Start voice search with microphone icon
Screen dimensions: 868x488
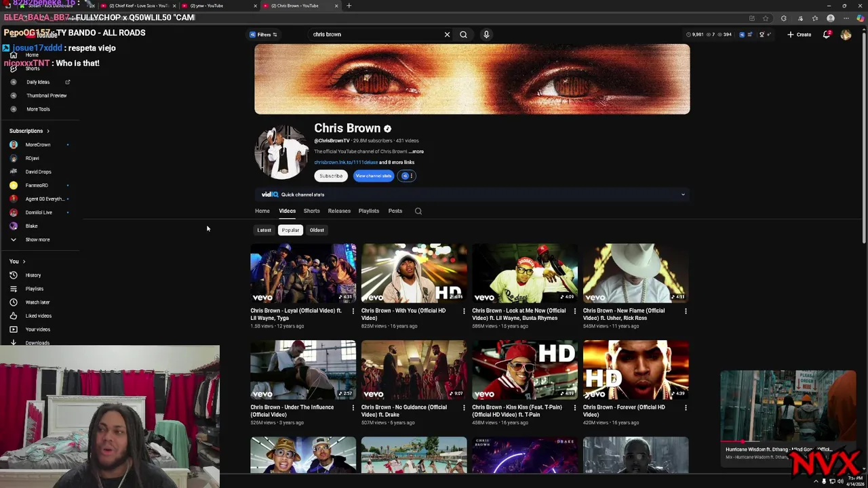click(x=486, y=35)
